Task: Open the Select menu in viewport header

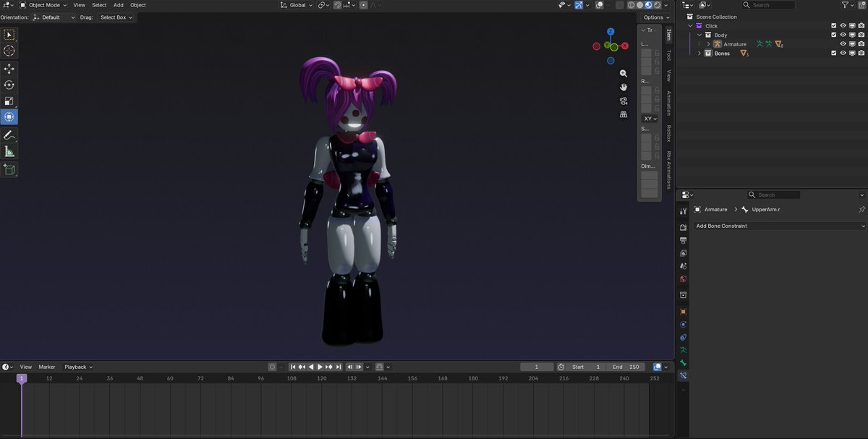Action: coord(99,5)
